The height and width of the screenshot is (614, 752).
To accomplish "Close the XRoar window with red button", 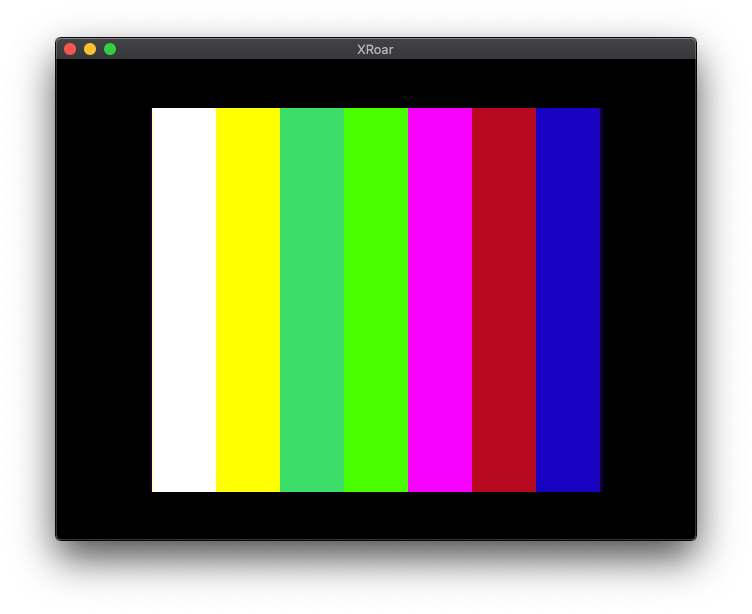I will click(x=70, y=49).
